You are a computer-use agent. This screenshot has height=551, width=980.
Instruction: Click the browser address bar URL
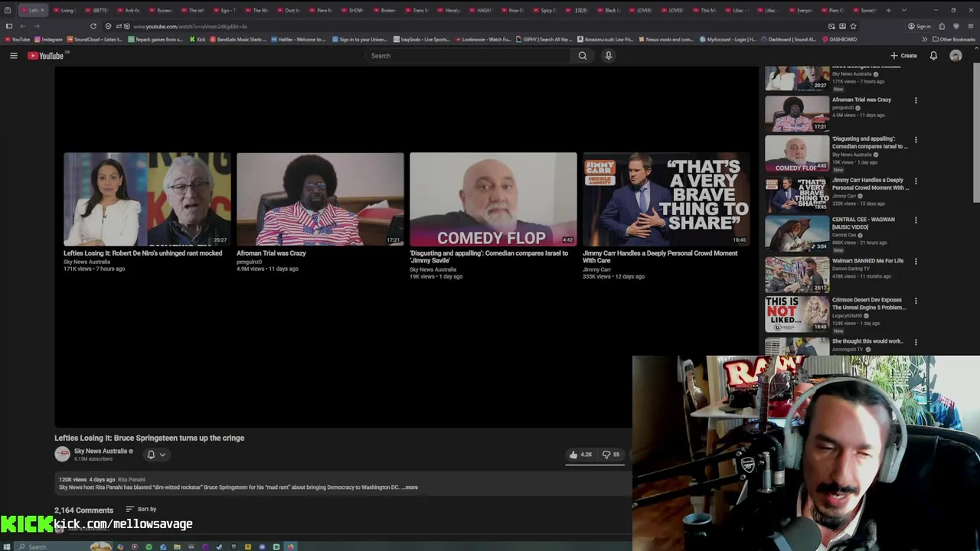(190, 26)
